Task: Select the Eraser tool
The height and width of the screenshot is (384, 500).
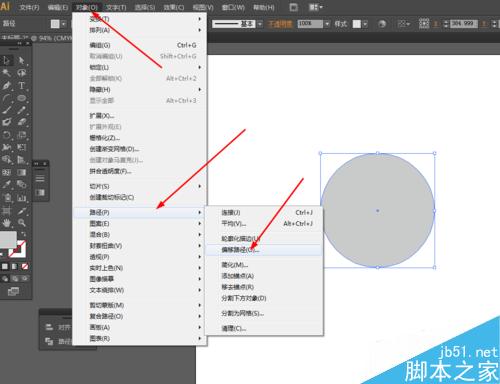Action: [21, 122]
